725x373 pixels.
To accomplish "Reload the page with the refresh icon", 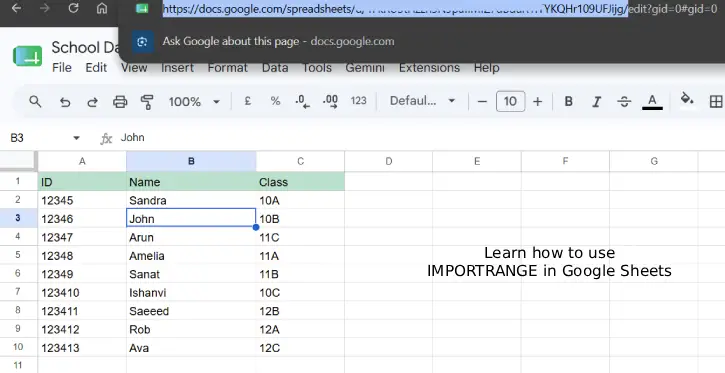I will (x=73, y=8).
